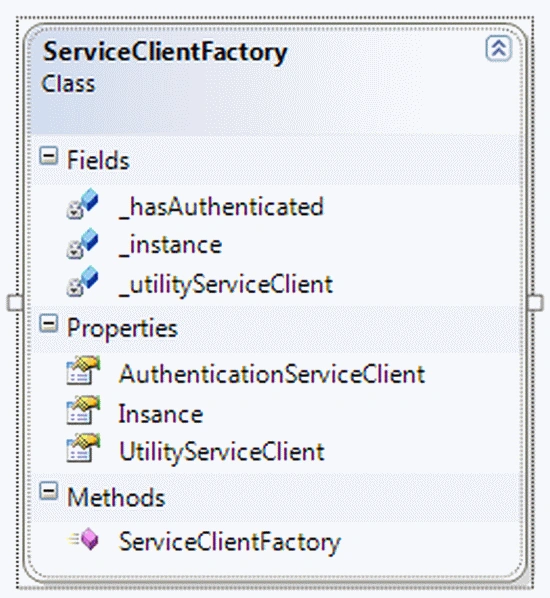Click the property icon for AuthenticationServiceClient
The image size is (550, 598).
(83, 370)
